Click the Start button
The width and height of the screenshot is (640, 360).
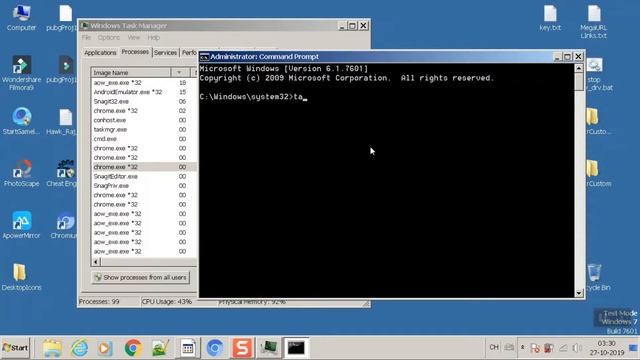[x=16, y=348]
